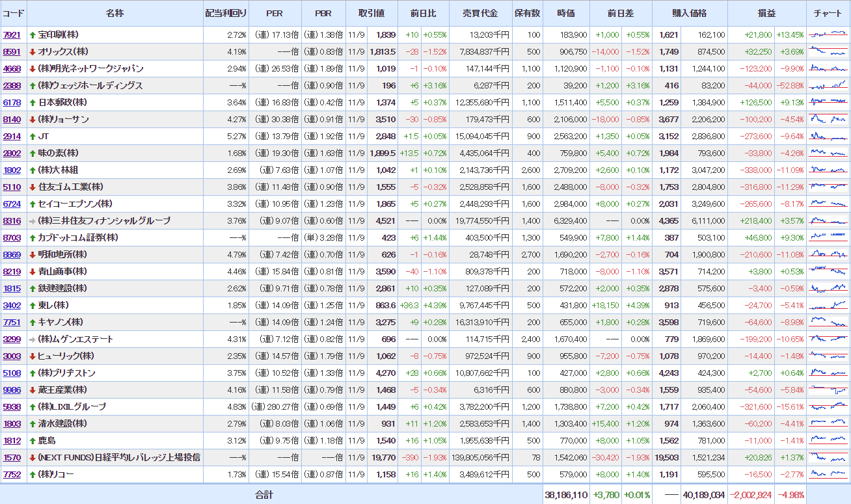The image size is (851, 504).
Task: Open stock code link 7921
Action: pyautogui.click(x=12, y=35)
